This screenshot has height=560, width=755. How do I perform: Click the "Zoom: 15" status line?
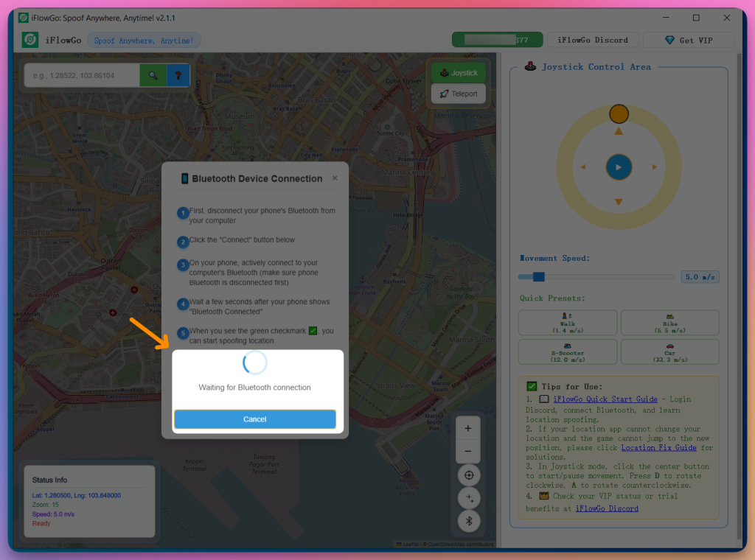[45, 505]
